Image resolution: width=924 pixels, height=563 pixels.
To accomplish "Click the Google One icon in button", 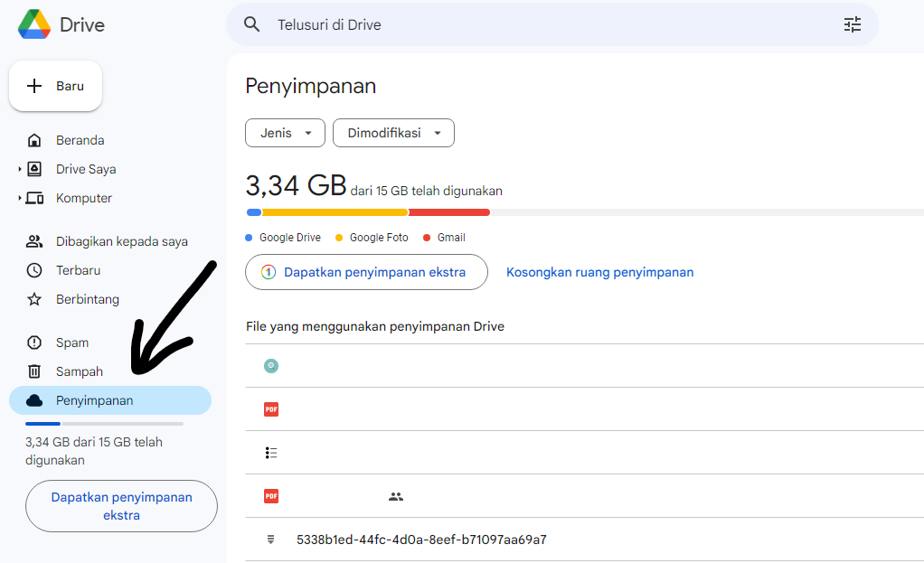I will tap(269, 272).
